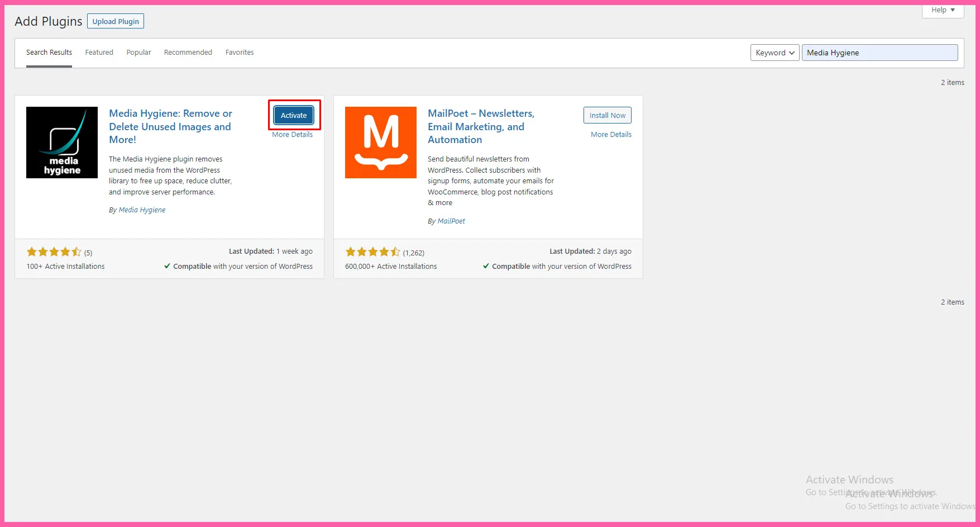
Task: Click the plugin search input field
Action: pyautogui.click(x=879, y=53)
